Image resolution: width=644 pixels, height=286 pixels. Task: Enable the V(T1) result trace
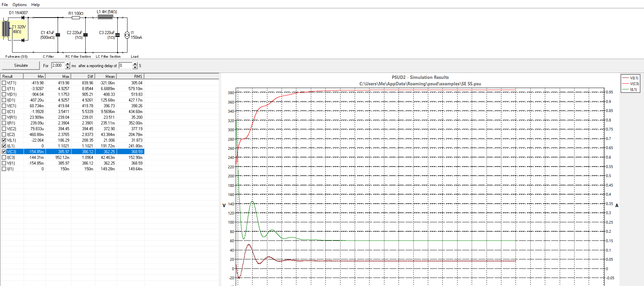(x=4, y=83)
